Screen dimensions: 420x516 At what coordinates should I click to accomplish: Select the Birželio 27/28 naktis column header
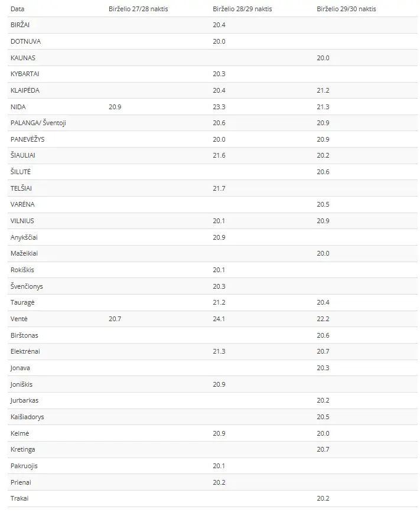(x=138, y=9)
